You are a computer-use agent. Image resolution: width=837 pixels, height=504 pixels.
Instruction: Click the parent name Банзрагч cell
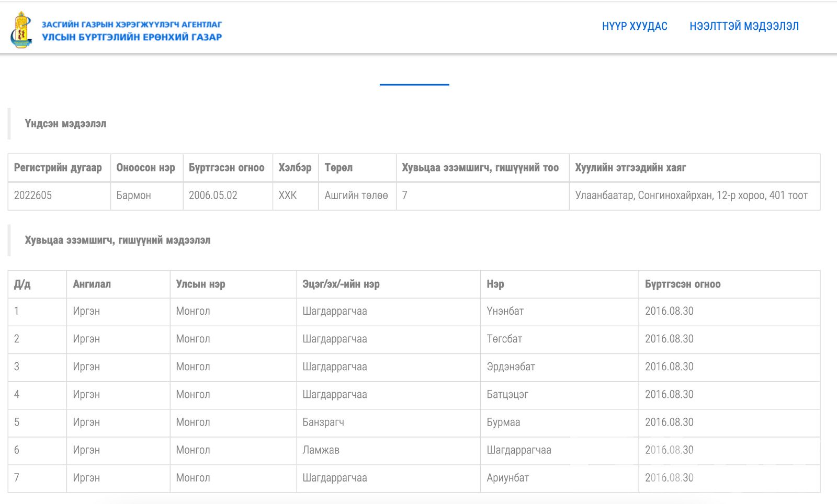point(323,422)
